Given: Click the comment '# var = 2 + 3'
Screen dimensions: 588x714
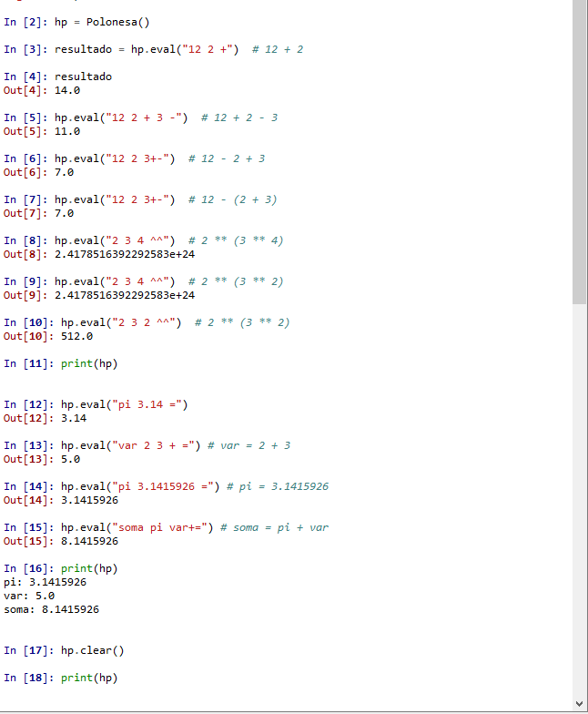Looking at the screenshot, I should pyautogui.click(x=249, y=446).
